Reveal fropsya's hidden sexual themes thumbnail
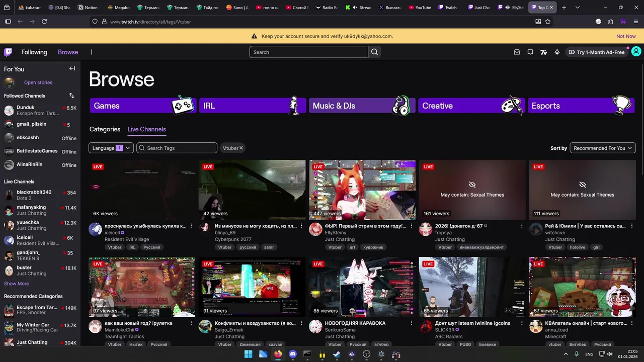This screenshot has width=644, height=362. click(x=472, y=190)
